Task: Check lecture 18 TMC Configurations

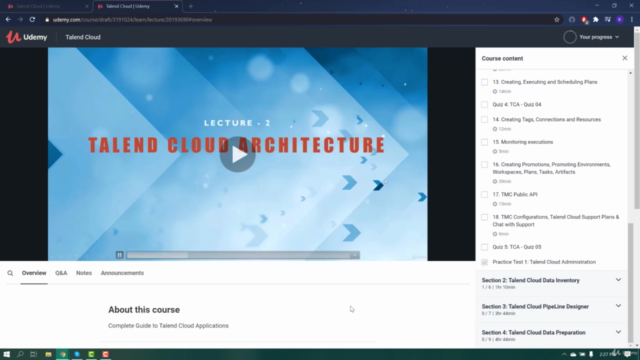Action: point(484,217)
